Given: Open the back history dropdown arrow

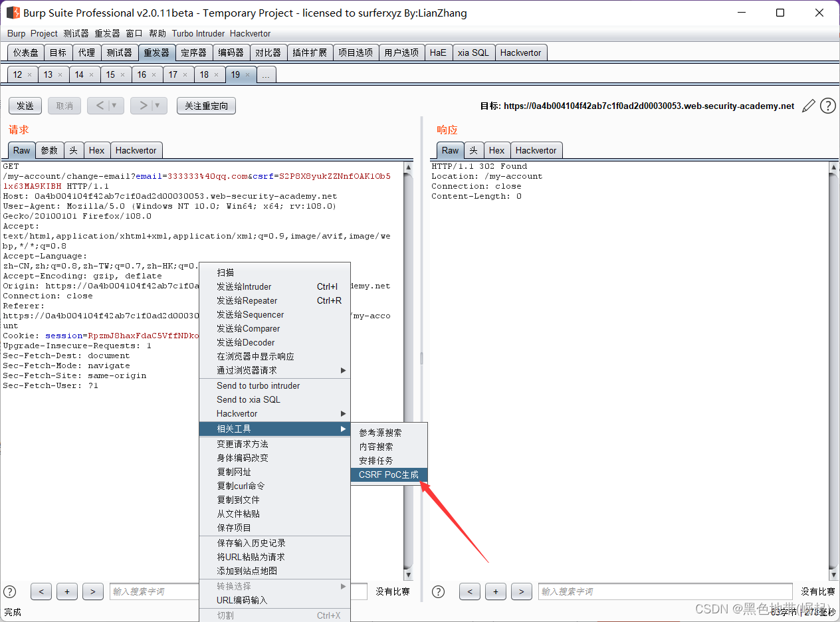Looking at the screenshot, I should pyautogui.click(x=115, y=106).
